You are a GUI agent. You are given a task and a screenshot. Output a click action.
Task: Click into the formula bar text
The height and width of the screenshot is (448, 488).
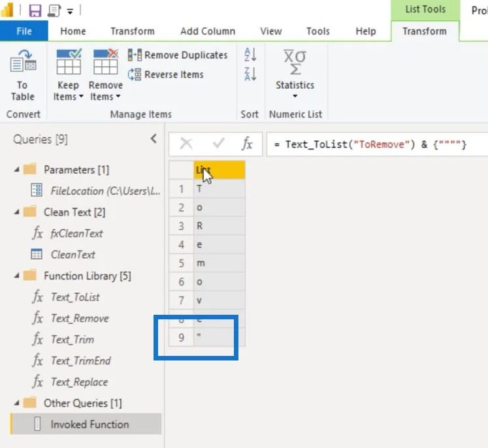(x=376, y=144)
